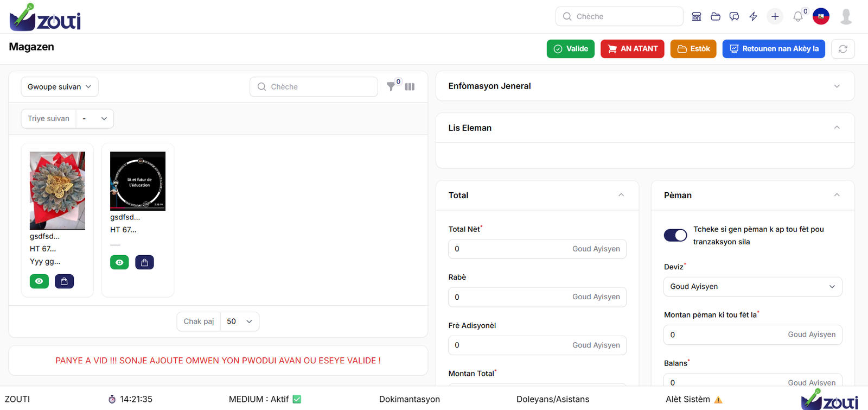Open the product filter funnel icon

(x=391, y=86)
